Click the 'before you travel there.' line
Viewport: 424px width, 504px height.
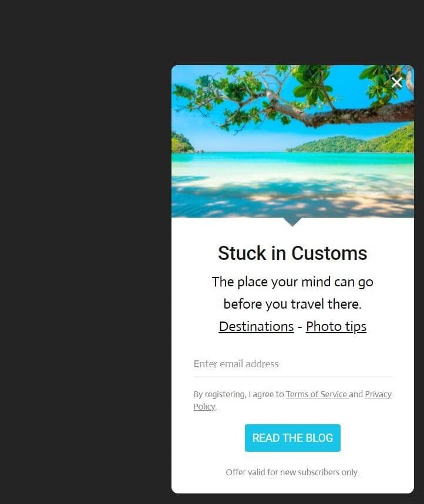pos(292,304)
